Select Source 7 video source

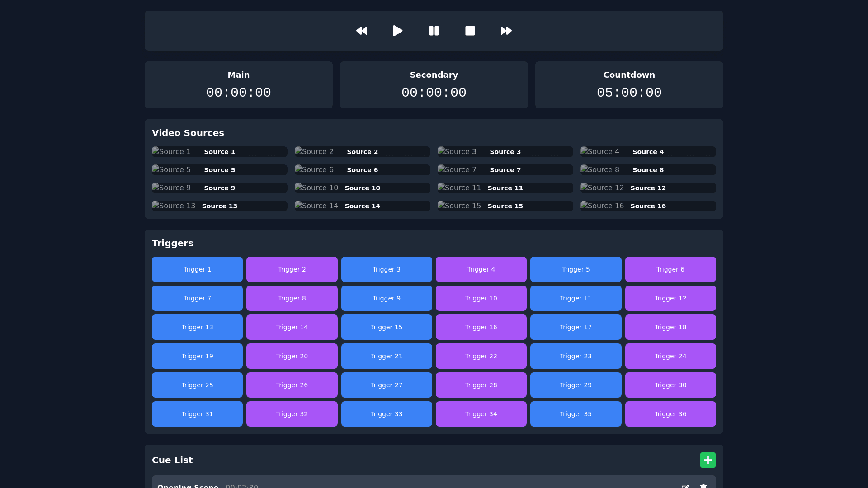[x=505, y=170]
